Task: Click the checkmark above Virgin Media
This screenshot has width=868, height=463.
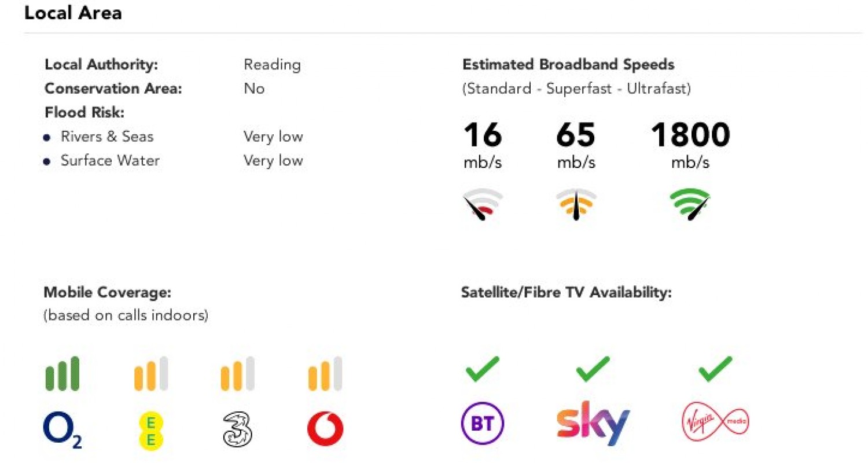Action: point(716,369)
